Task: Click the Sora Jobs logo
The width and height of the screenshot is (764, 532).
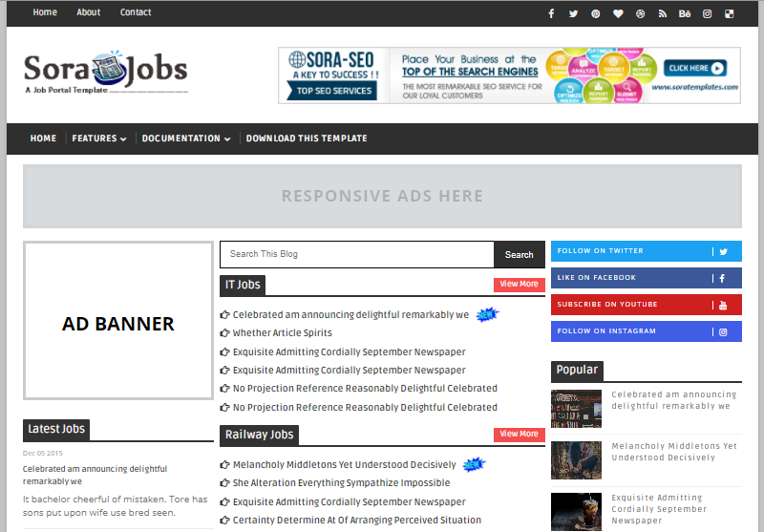Action: [106, 71]
